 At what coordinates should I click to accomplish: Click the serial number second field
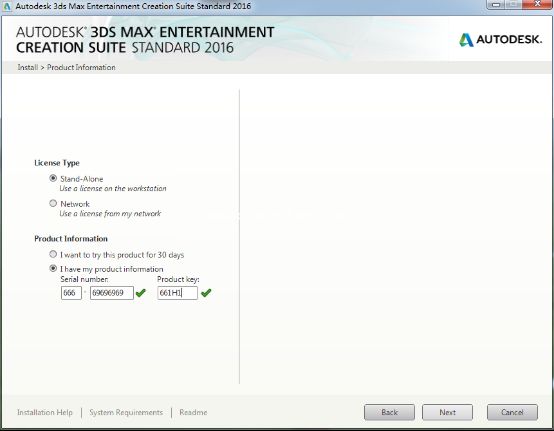click(112, 293)
